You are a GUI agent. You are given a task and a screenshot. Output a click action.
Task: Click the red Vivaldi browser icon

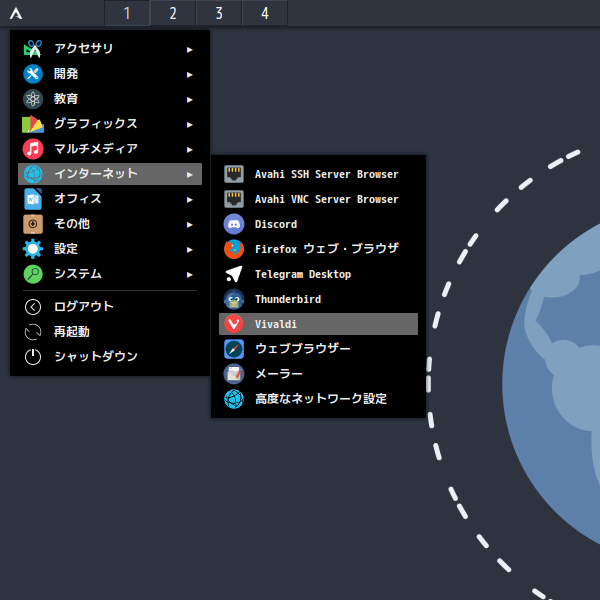234,324
